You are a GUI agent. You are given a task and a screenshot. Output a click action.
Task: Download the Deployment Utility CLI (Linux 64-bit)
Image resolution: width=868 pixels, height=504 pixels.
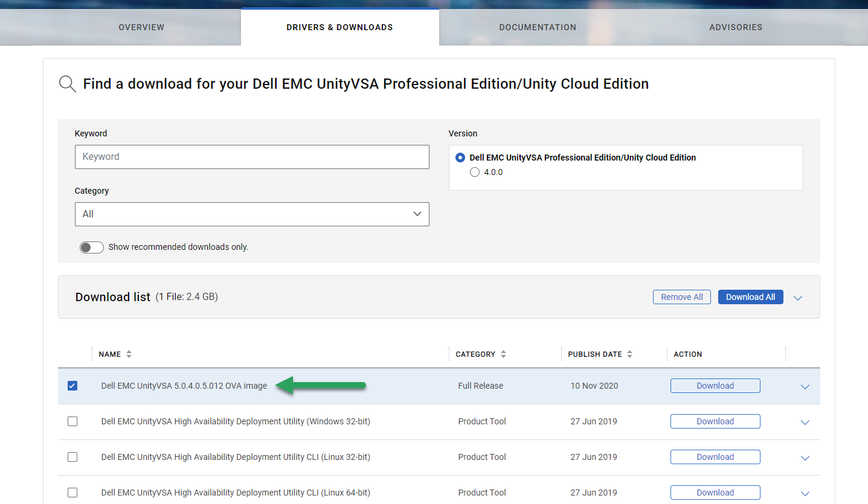pyautogui.click(x=715, y=493)
